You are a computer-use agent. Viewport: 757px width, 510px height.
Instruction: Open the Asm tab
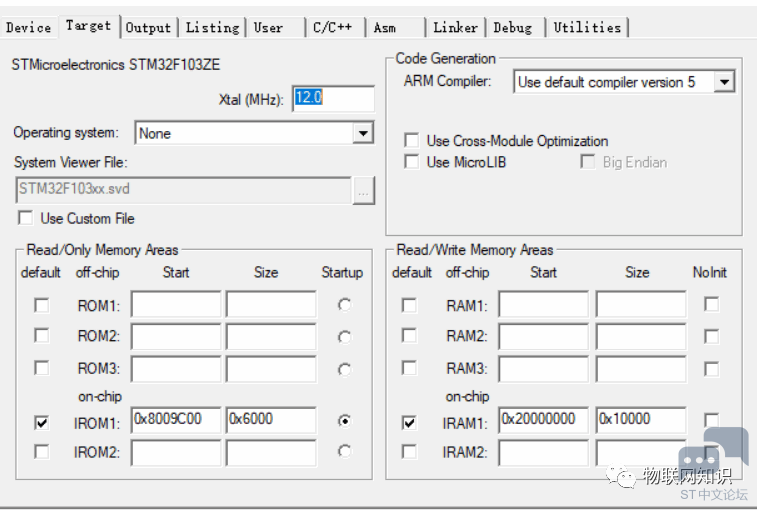tap(396, 28)
